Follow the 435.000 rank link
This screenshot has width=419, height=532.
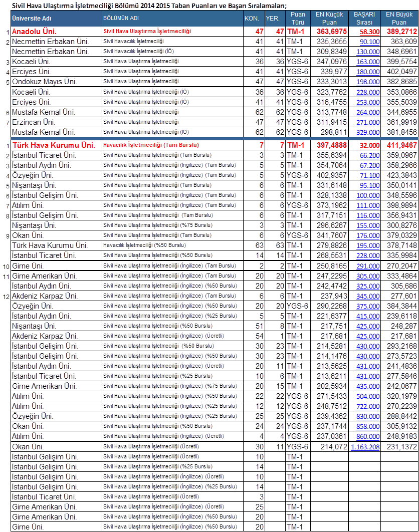(x=368, y=386)
